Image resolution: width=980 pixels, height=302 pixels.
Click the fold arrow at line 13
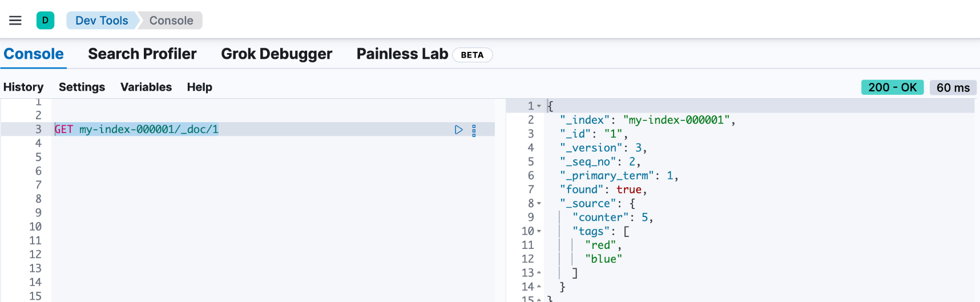pyautogui.click(x=539, y=273)
